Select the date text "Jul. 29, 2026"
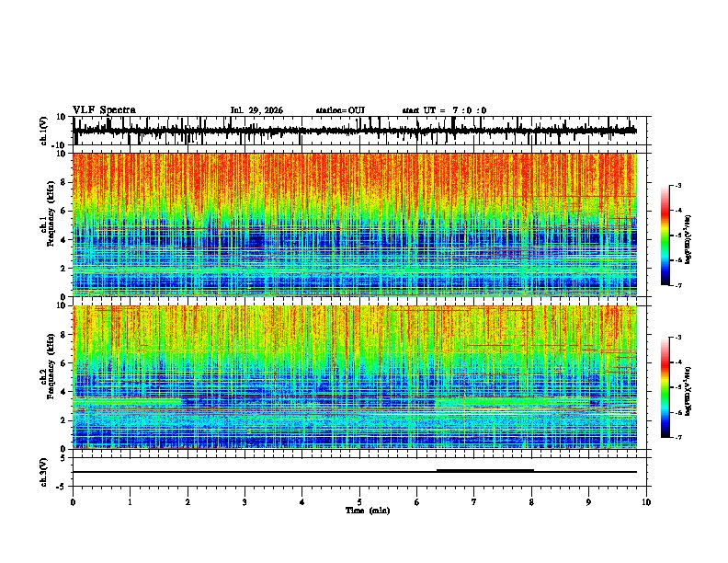Image resolution: width=728 pixels, height=563 pixels. 256,110
